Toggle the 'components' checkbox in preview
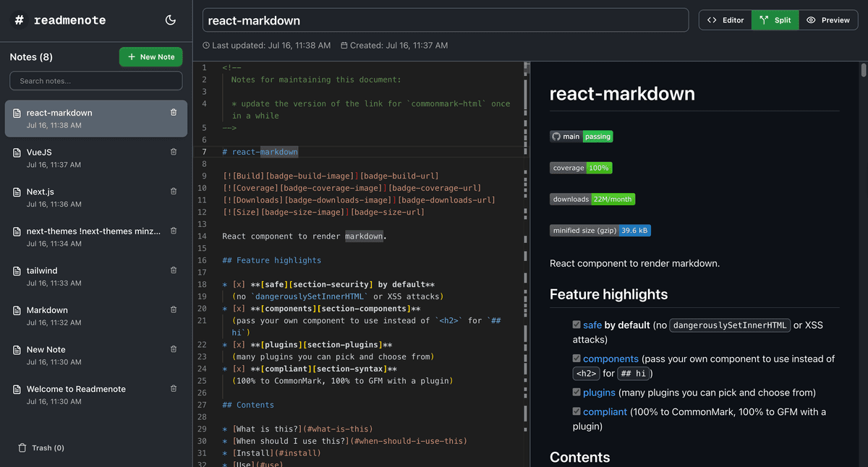 (x=576, y=359)
